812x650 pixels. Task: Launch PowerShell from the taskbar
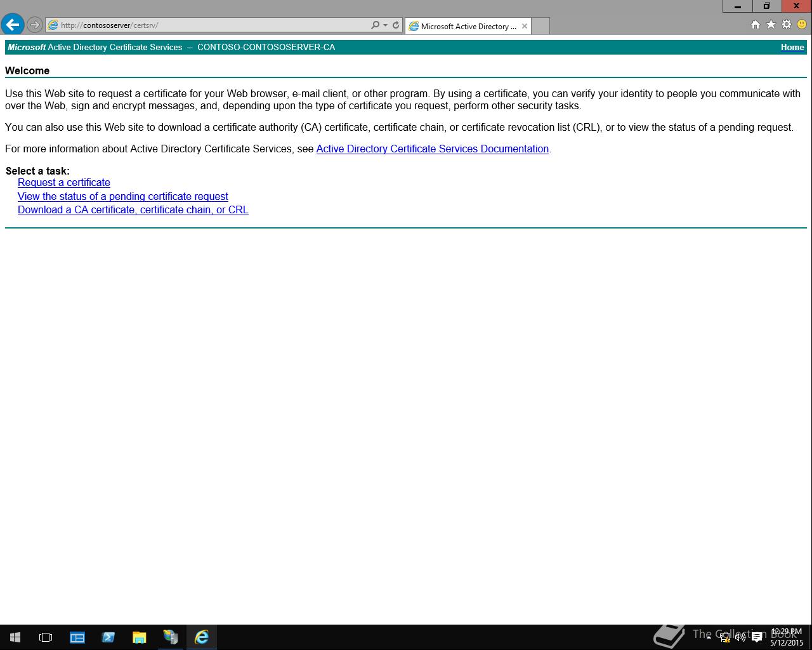(108, 637)
